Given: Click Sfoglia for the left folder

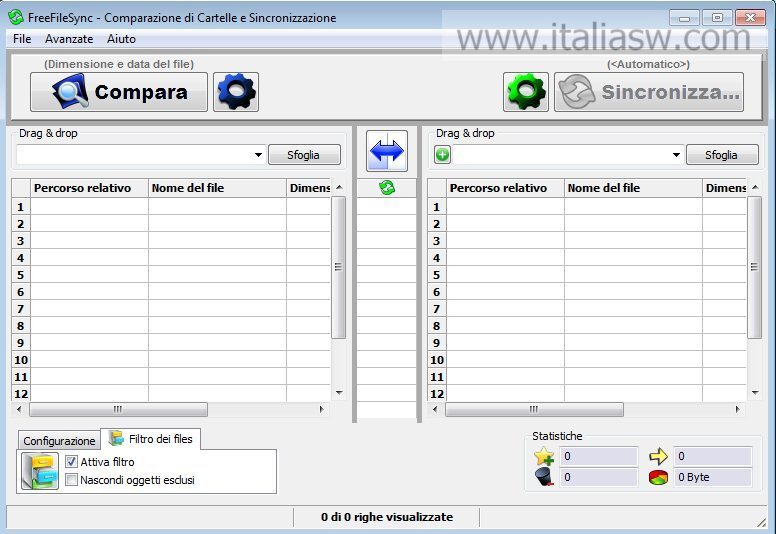Looking at the screenshot, I should pos(304,155).
